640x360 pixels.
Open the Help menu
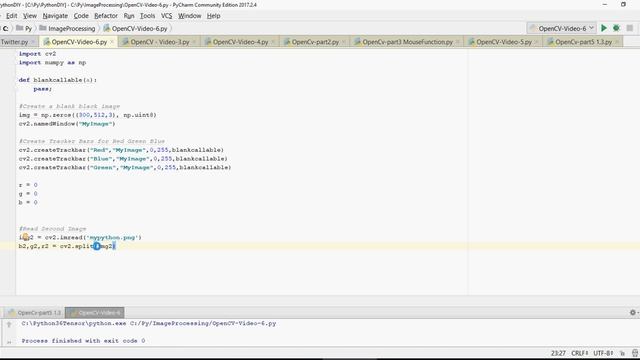213,16
